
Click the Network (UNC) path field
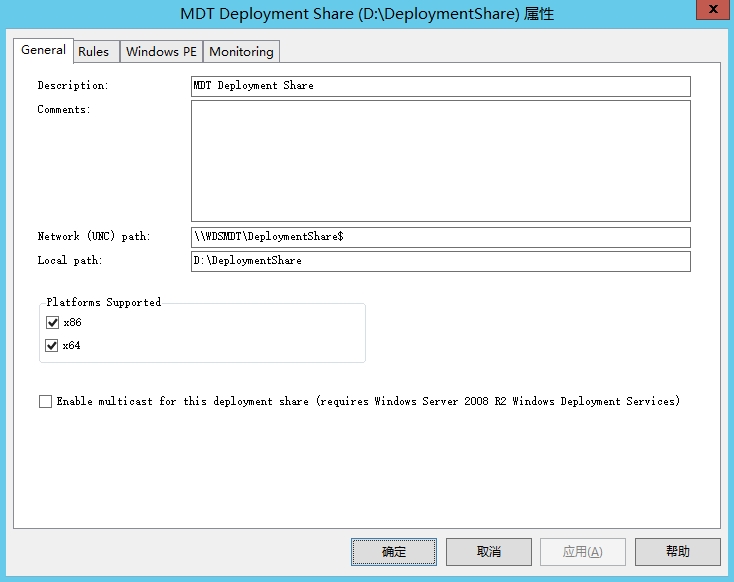point(440,237)
